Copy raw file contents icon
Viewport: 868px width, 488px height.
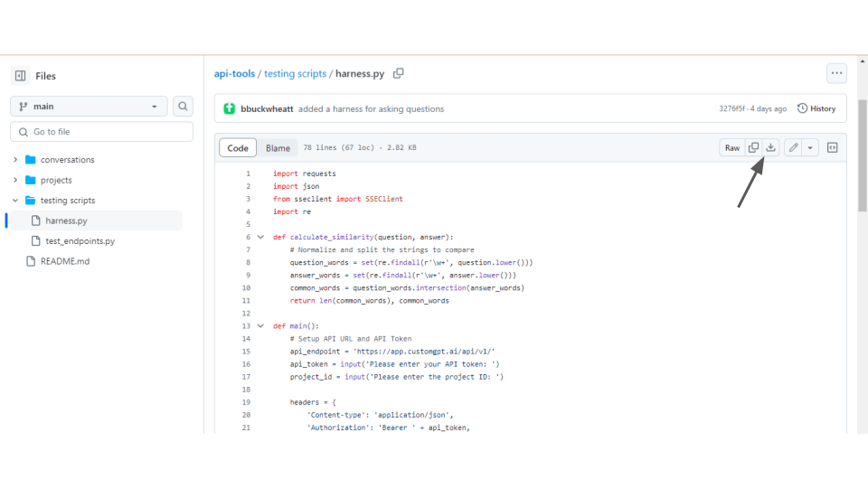(x=753, y=147)
